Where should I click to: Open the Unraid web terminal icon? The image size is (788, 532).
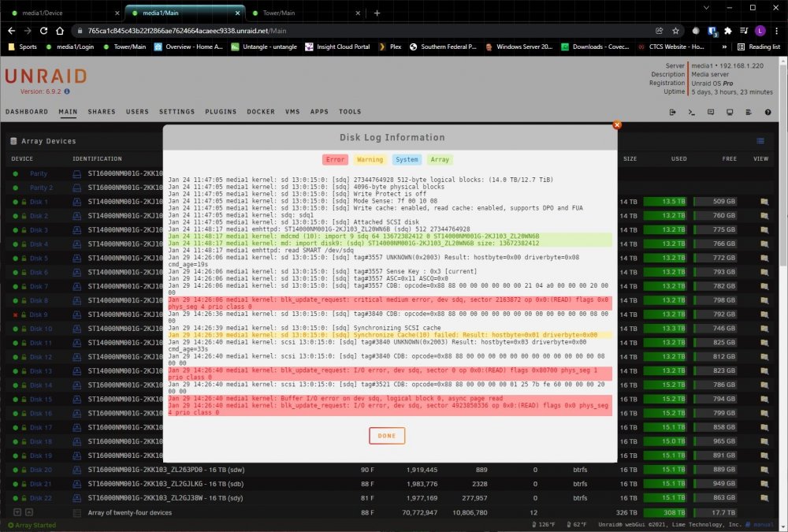(x=692, y=112)
